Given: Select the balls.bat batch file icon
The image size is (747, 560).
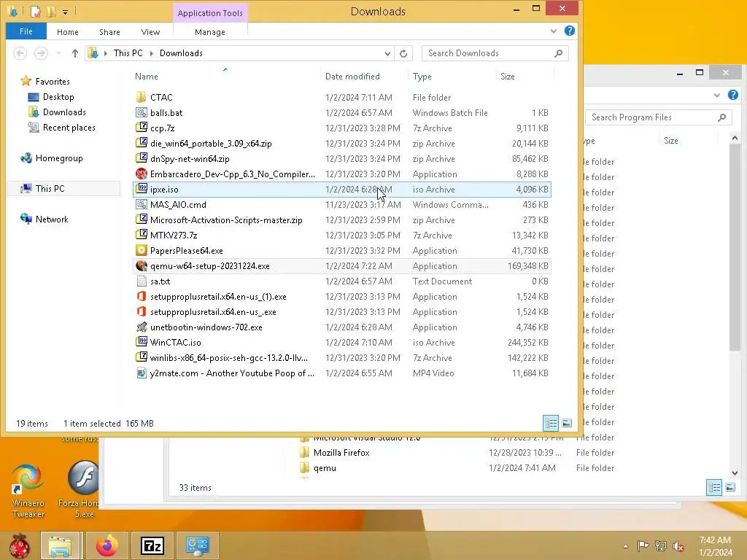Looking at the screenshot, I should (x=141, y=112).
